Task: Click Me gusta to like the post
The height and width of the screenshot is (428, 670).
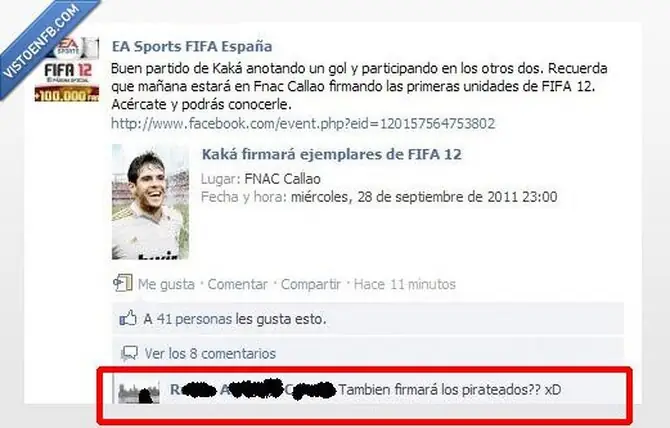Action: point(166,284)
